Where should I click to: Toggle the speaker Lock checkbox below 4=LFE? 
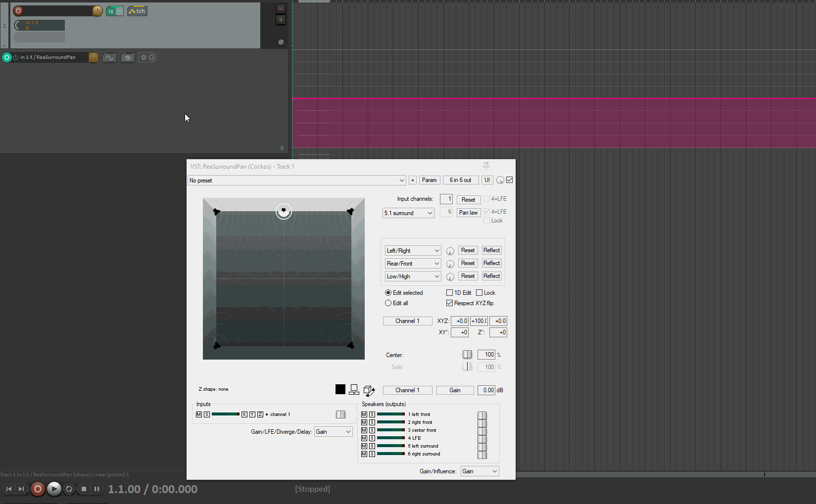486,221
